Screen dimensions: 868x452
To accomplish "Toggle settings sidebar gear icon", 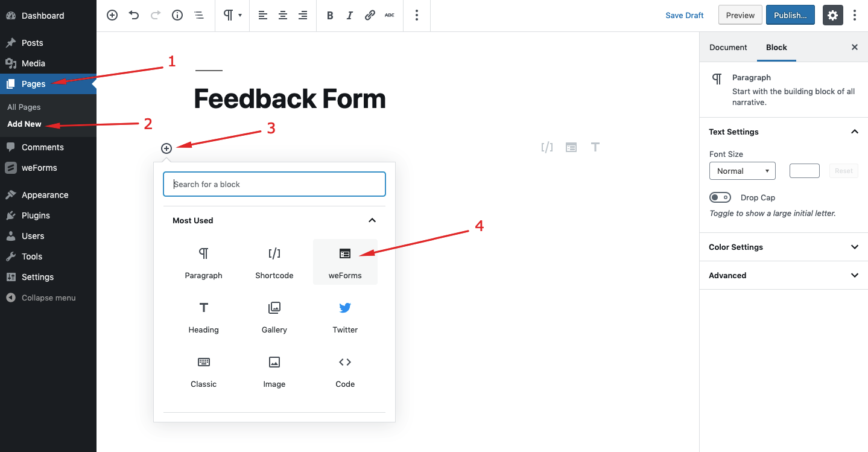I will click(x=832, y=16).
